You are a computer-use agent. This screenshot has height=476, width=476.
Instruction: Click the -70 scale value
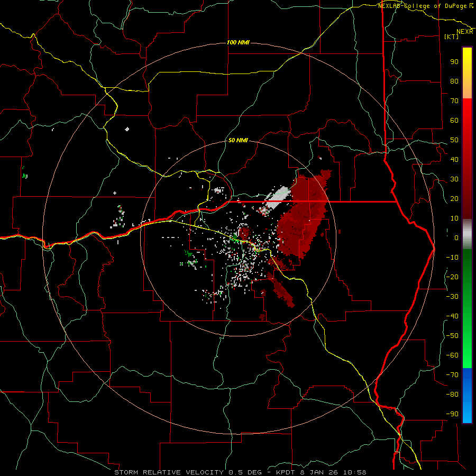452,375
